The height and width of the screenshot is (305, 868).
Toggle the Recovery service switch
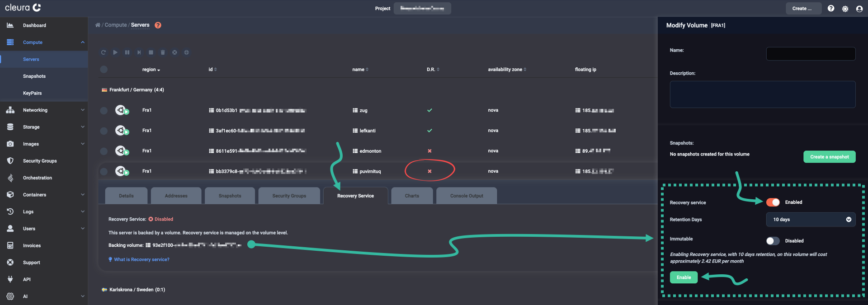pos(773,202)
